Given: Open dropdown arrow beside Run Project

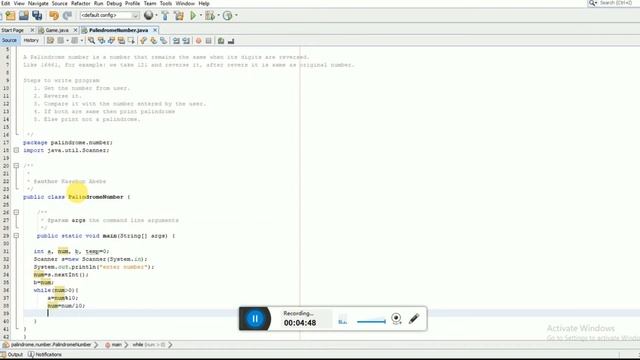Looking at the screenshot, I should (x=200, y=16).
